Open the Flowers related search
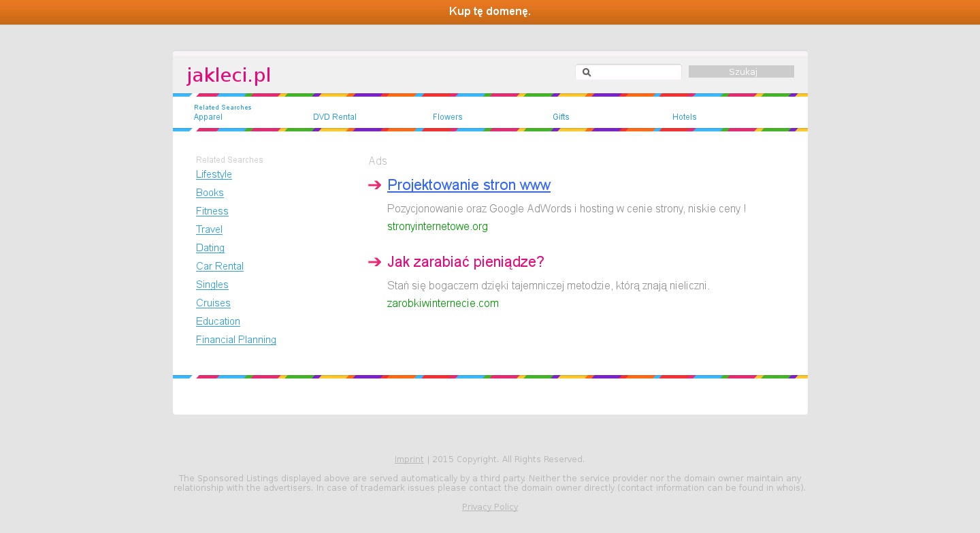The width and height of the screenshot is (980, 533). [x=447, y=117]
